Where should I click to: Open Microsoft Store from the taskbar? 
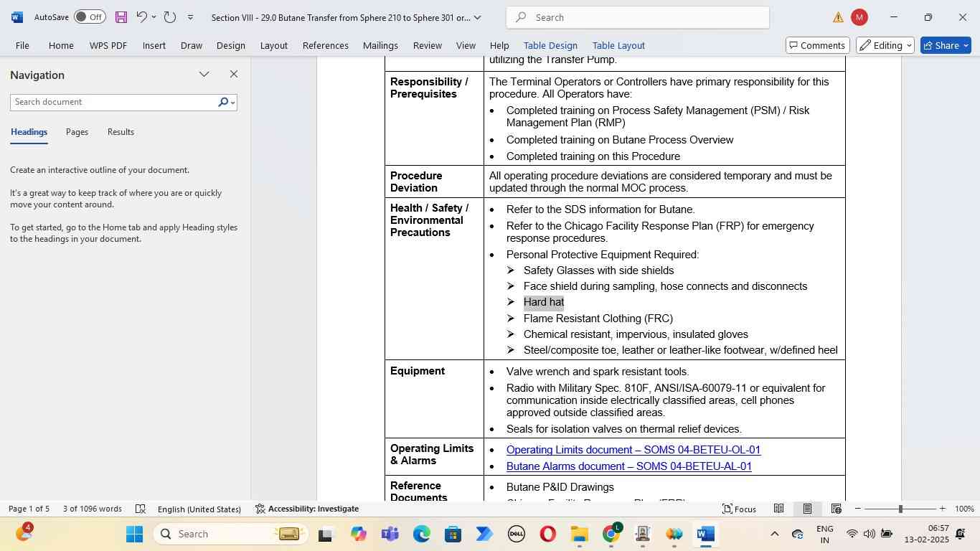(453, 534)
